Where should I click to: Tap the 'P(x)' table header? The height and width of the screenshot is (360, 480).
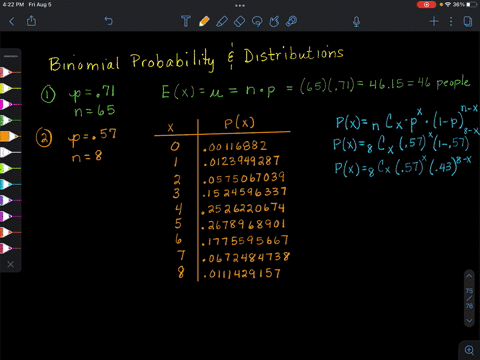(x=239, y=123)
